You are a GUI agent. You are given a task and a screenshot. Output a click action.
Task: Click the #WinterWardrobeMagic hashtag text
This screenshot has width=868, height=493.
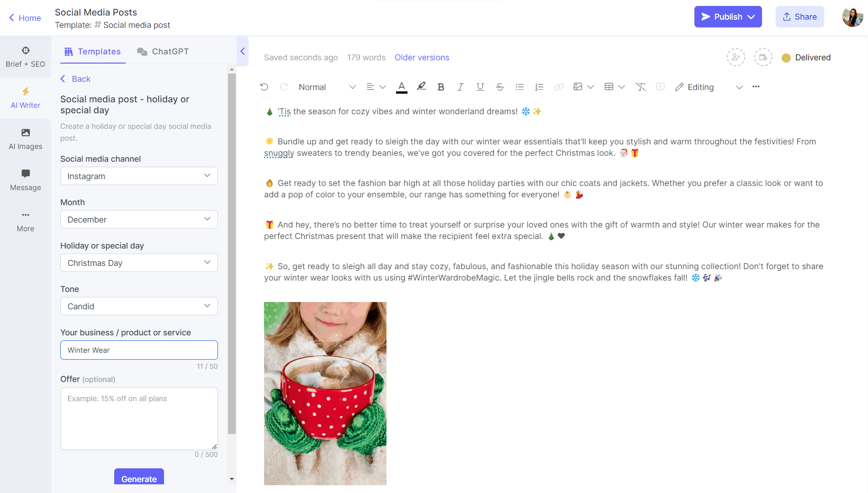click(453, 278)
